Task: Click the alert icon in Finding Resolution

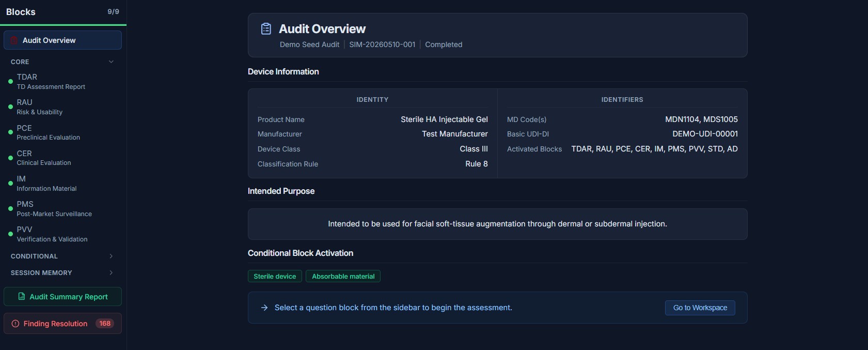Action: [15, 324]
